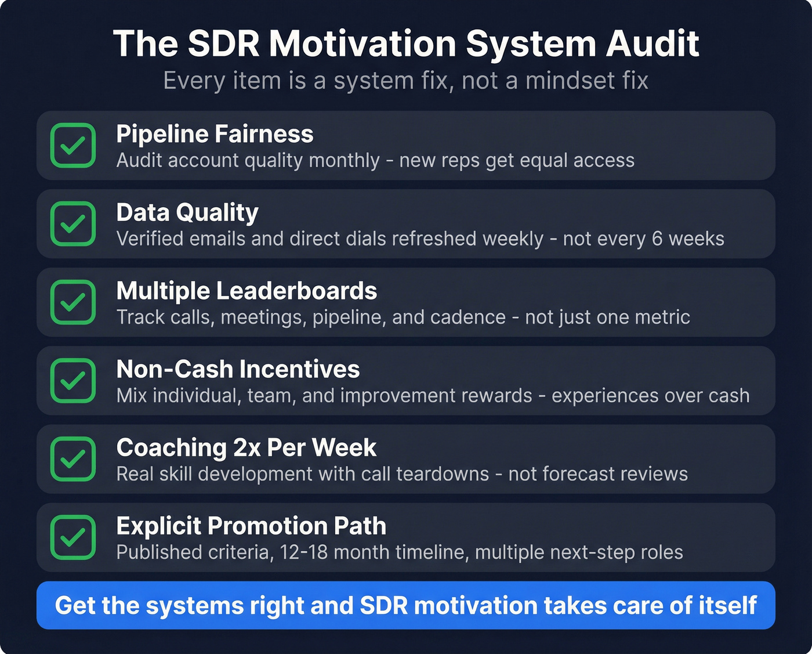
Task: Click the description about verified emails refreshed weekly
Action: [x=420, y=239]
